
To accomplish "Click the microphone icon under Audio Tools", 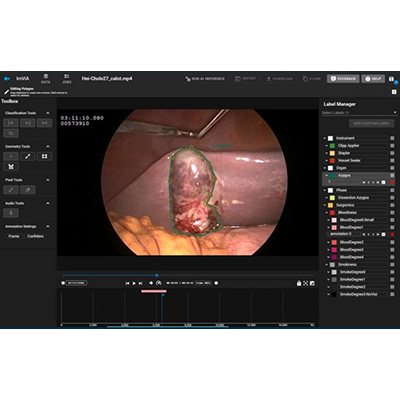I will pos(11,213).
